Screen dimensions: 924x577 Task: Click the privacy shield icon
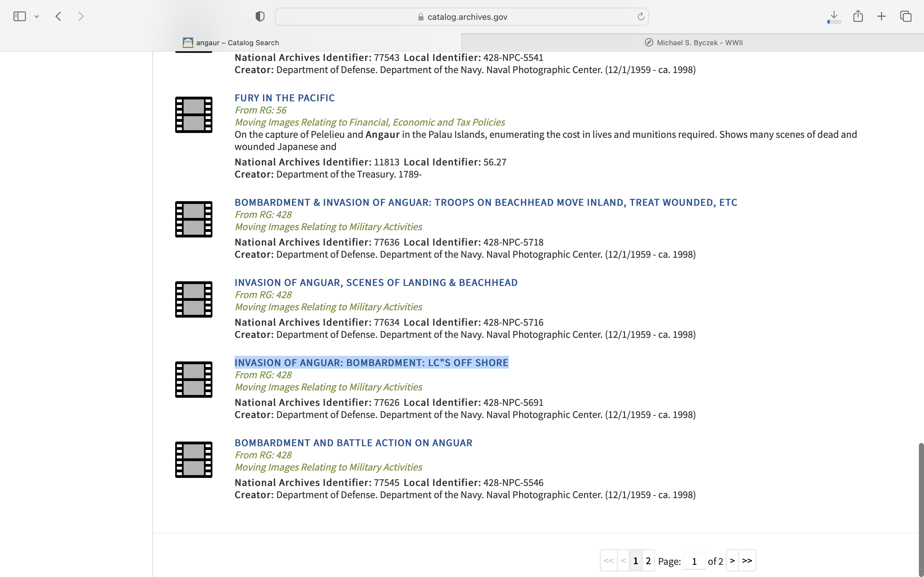coord(260,16)
